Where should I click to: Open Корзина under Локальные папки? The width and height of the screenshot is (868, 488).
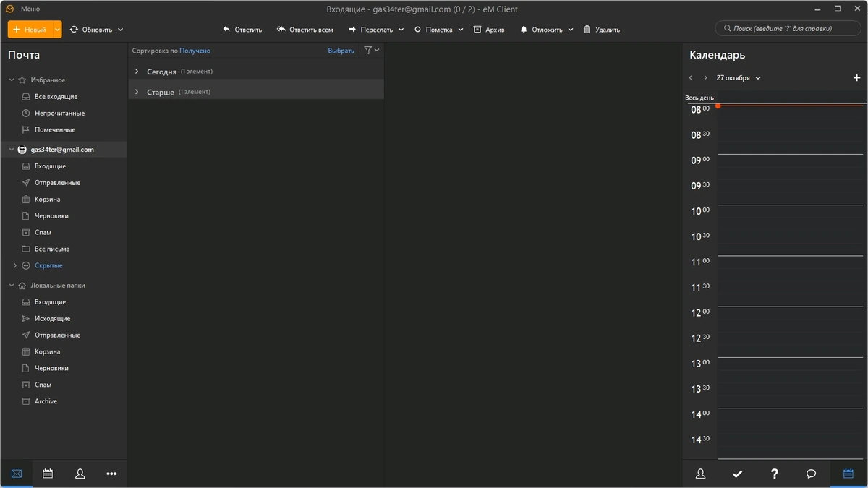(47, 352)
